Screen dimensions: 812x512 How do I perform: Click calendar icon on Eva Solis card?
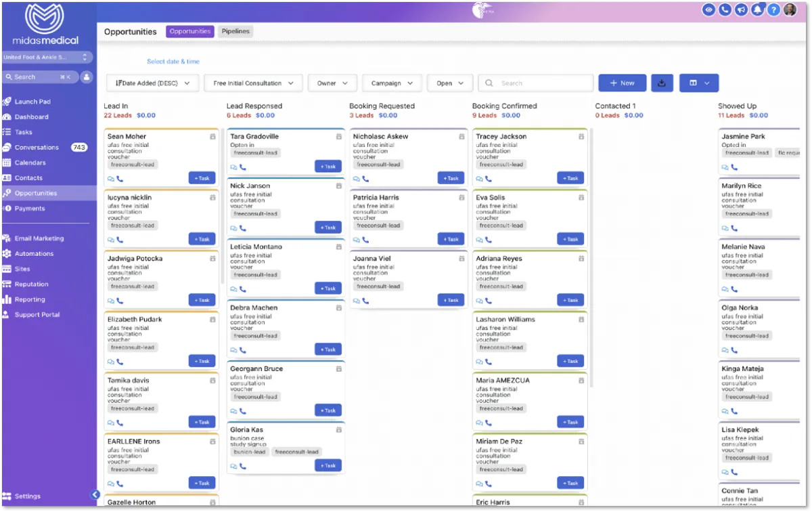point(581,198)
